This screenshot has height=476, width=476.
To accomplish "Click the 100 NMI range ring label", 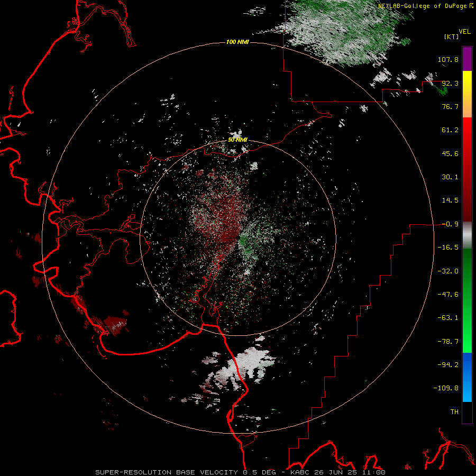I will point(237,42).
